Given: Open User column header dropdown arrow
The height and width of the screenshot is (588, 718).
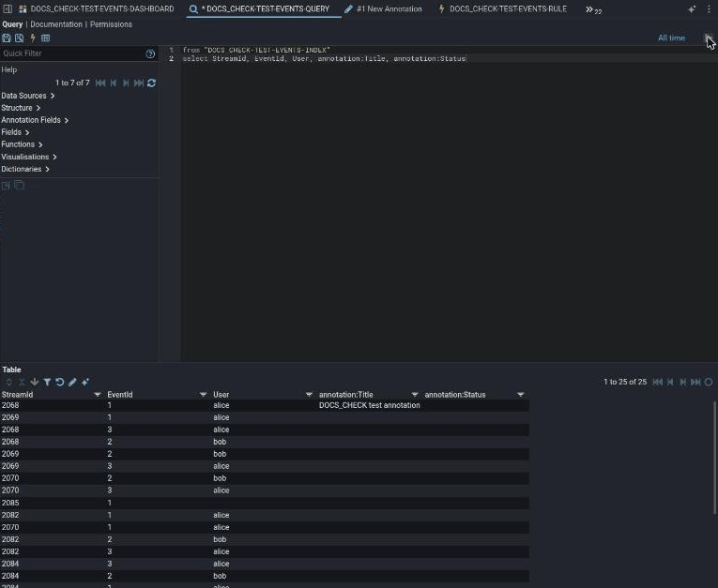Looking at the screenshot, I should 309,395.
